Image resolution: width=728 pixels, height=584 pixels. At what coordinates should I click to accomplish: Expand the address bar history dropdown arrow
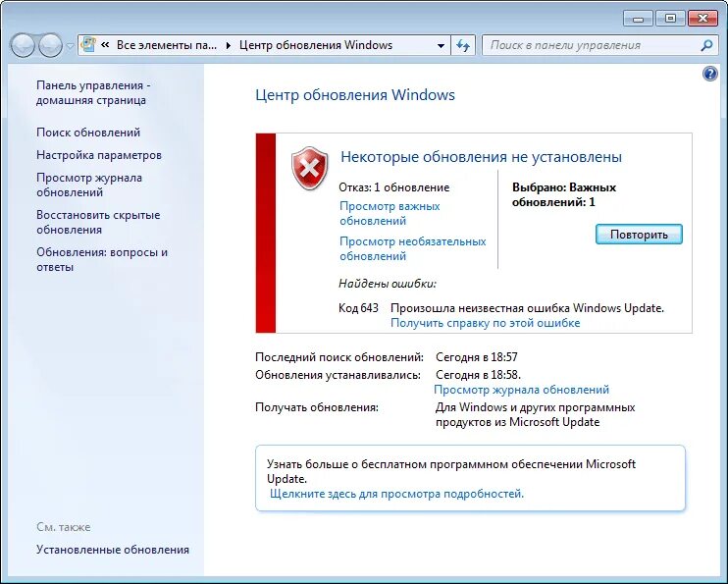click(x=441, y=45)
